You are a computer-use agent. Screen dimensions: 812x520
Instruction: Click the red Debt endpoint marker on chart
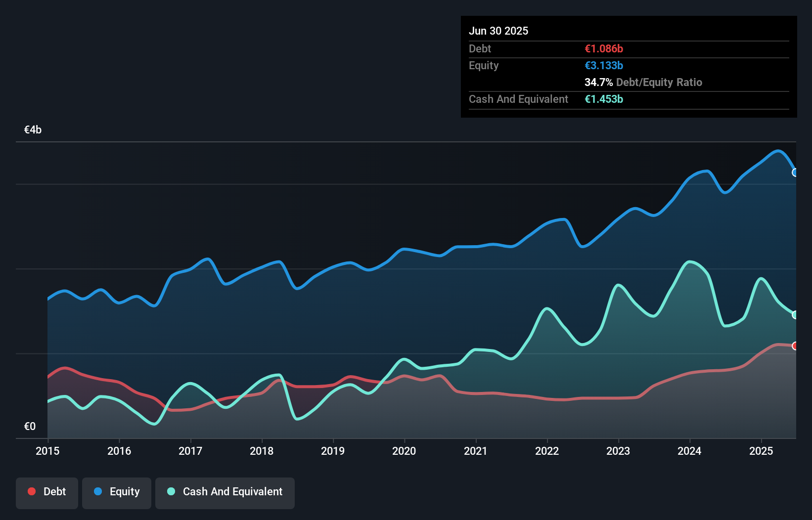click(795, 346)
